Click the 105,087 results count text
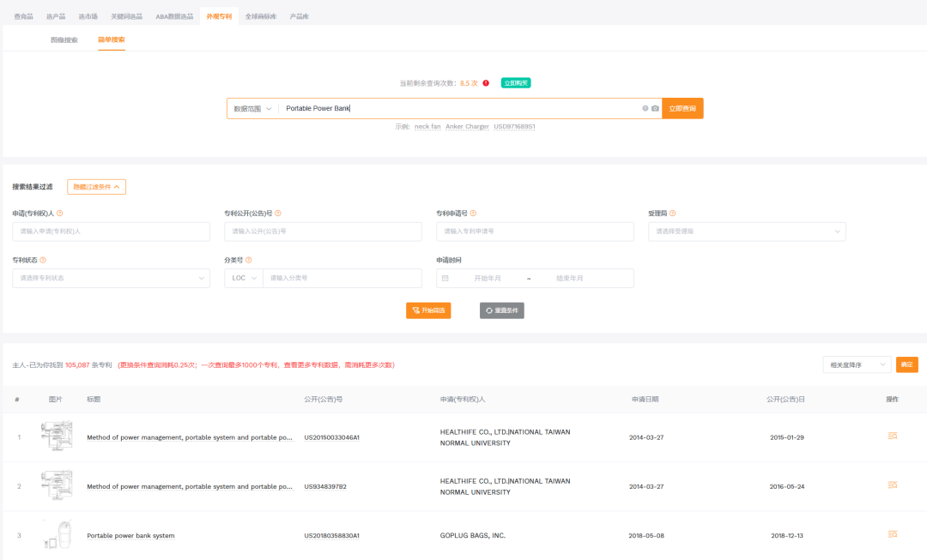The width and height of the screenshot is (927, 560). point(77,365)
